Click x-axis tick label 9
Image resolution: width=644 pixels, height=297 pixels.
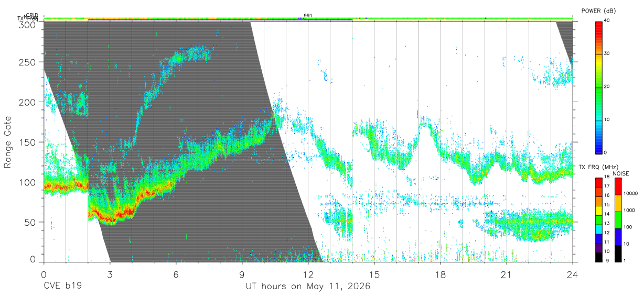pyautogui.click(x=242, y=274)
